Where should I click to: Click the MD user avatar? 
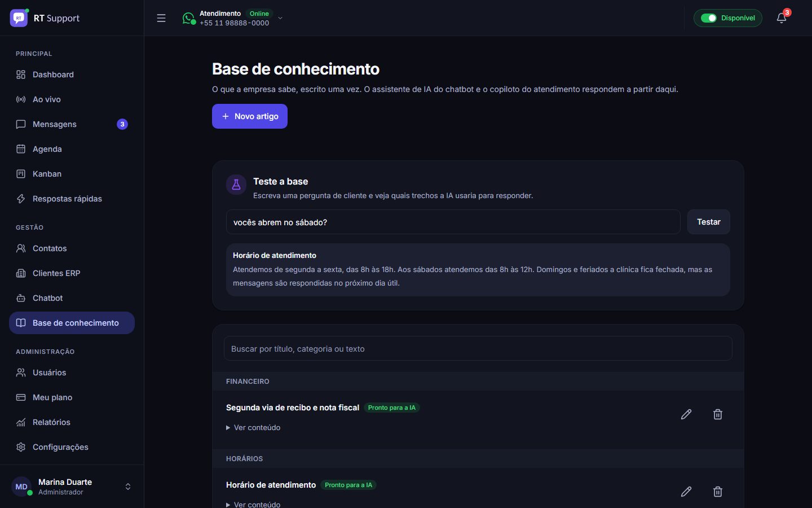tap(21, 487)
